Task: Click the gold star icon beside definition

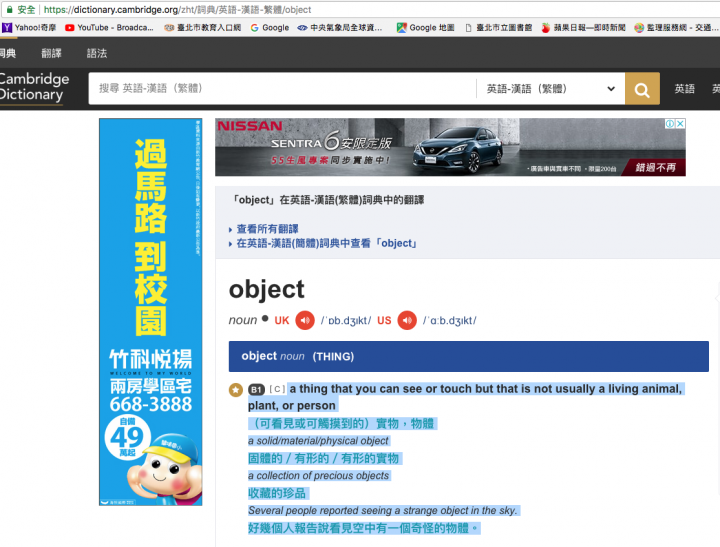Action: pyautogui.click(x=236, y=390)
